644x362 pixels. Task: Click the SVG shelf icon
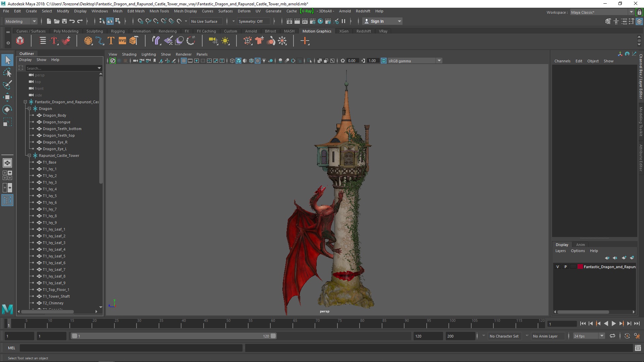click(122, 41)
